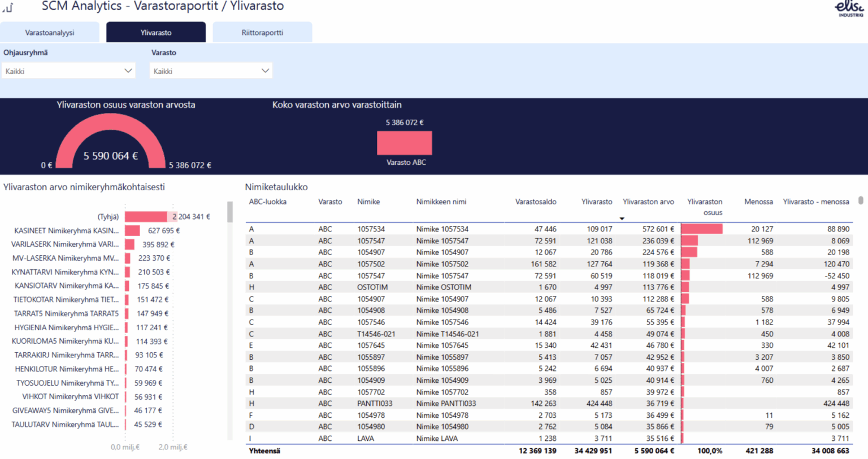
Task: Open the Riittoraportti tab
Action: pyautogui.click(x=262, y=33)
